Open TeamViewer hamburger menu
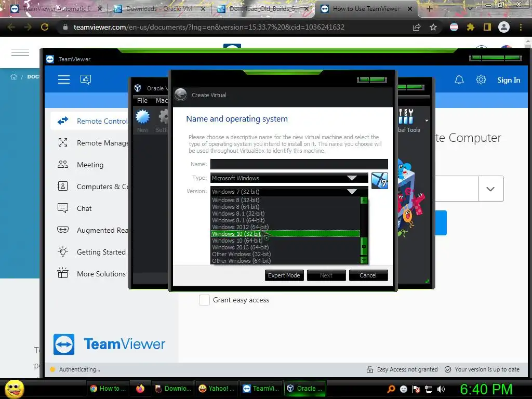 (64, 79)
